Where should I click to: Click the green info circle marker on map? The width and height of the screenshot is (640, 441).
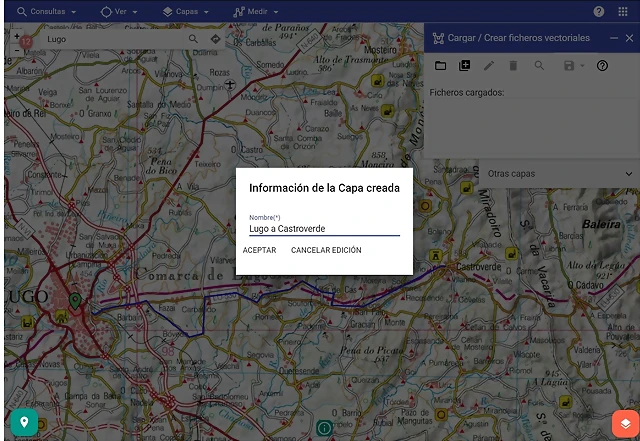pos(324,428)
